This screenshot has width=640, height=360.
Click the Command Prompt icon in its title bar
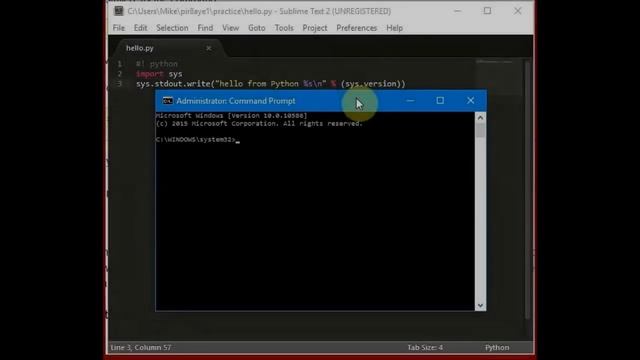pyautogui.click(x=168, y=101)
